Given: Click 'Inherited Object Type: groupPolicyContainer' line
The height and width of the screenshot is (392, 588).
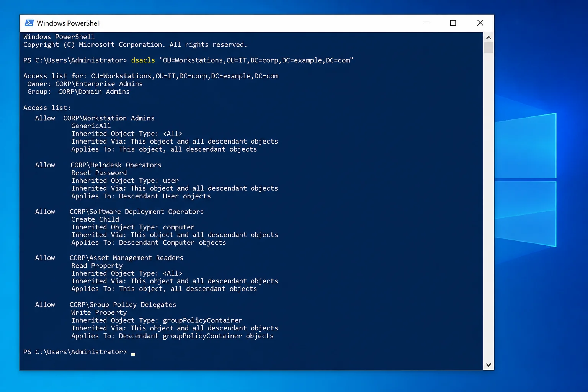Looking at the screenshot, I should pos(157,320).
